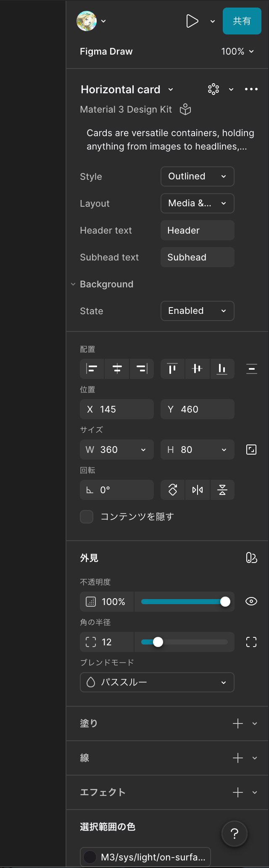Open the State dropdown showing Enabled

[197, 311]
